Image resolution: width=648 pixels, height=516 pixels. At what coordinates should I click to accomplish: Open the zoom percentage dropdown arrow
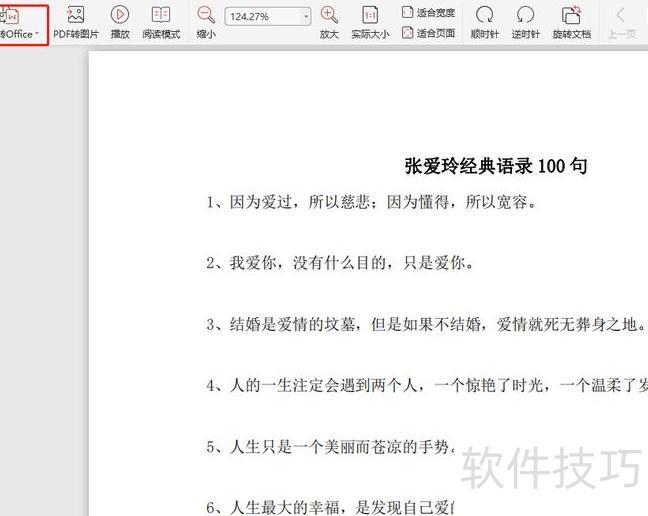(x=306, y=17)
